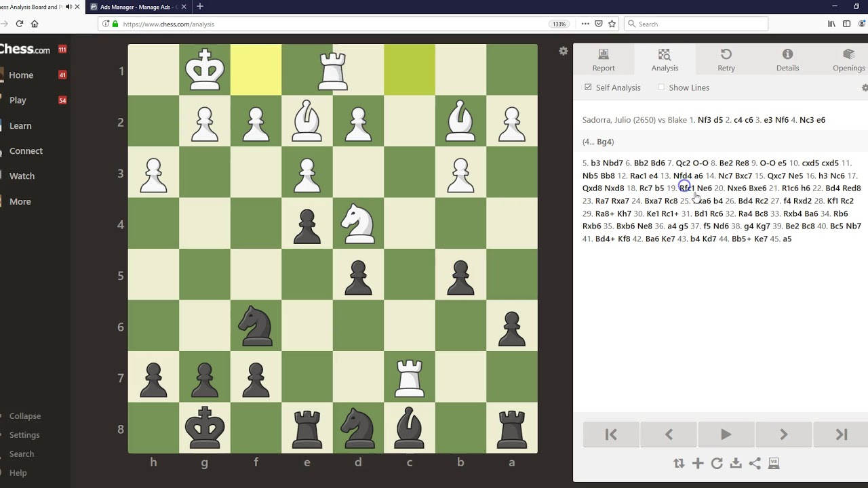Open the Play menu item
The width and height of the screenshot is (868, 488).
[x=18, y=100]
